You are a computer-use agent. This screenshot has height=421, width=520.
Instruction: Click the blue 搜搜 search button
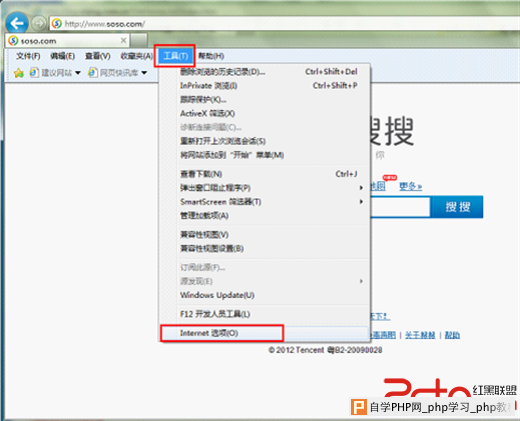click(457, 207)
